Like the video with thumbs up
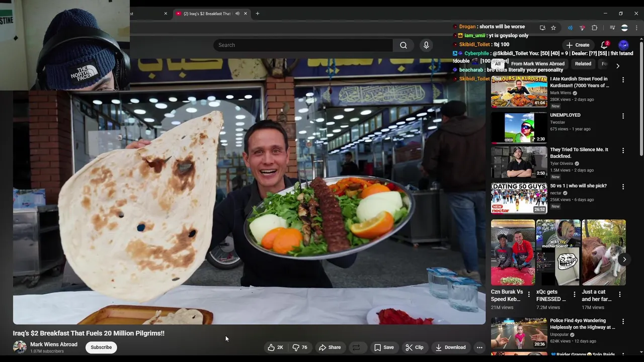 tap(275, 347)
